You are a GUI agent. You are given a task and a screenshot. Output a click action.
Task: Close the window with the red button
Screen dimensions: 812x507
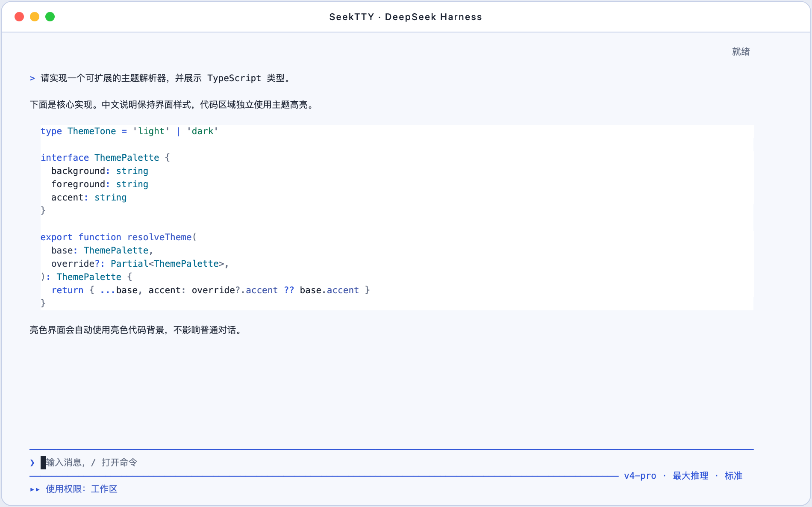(19, 17)
